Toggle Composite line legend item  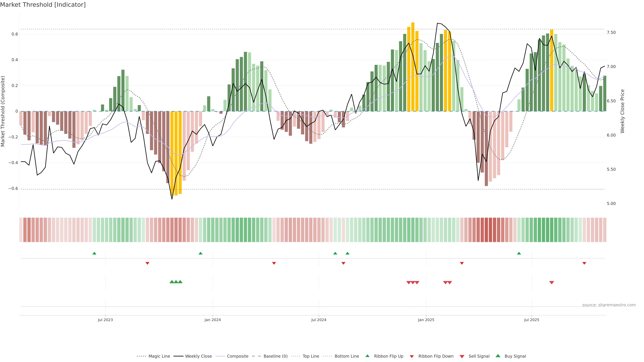pyautogui.click(x=237, y=356)
